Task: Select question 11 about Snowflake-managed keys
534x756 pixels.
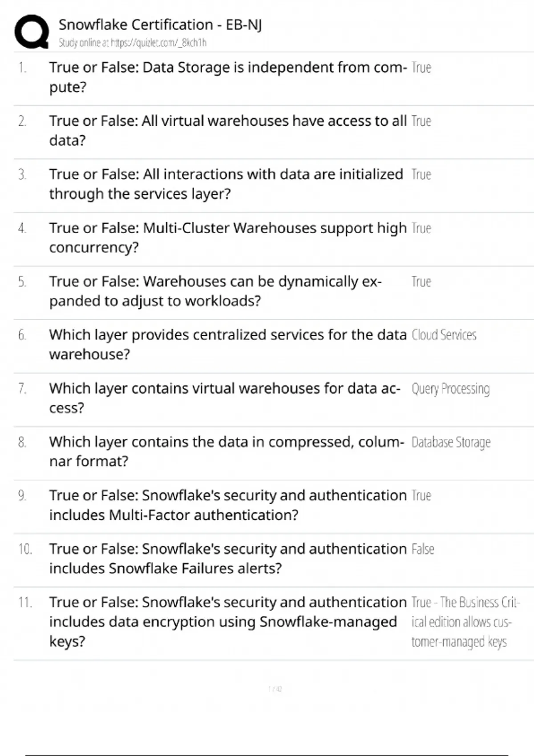Action: (x=227, y=621)
